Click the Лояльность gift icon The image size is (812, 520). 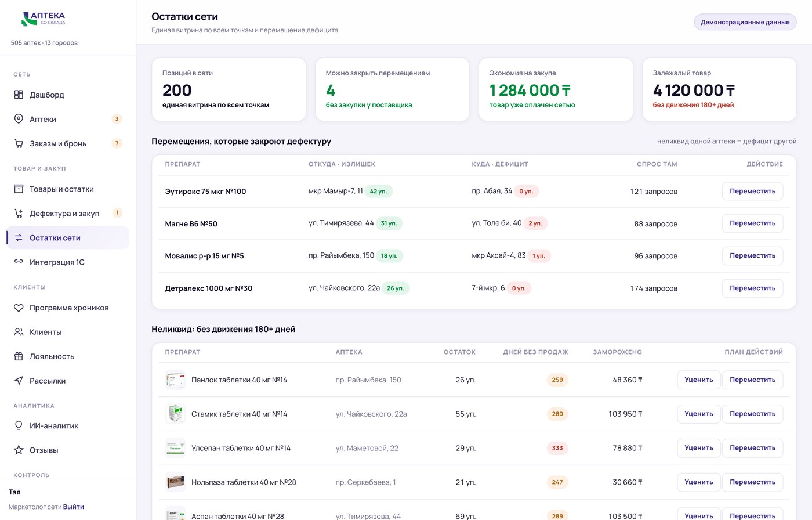tap(19, 357)
